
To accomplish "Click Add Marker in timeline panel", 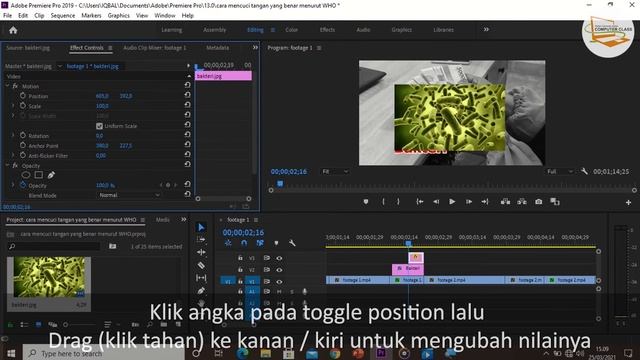I will pyautogui.click(x=276, y=243).
